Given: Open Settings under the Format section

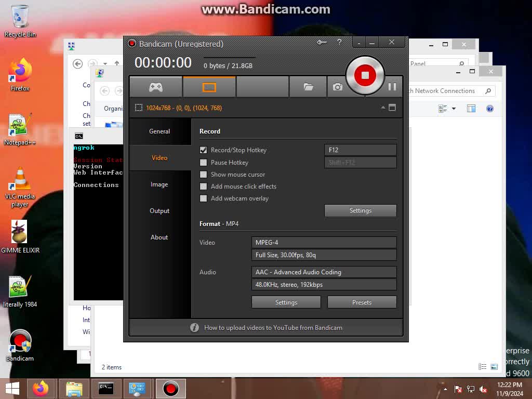Looking at the screenshot, I should point(286,302).
